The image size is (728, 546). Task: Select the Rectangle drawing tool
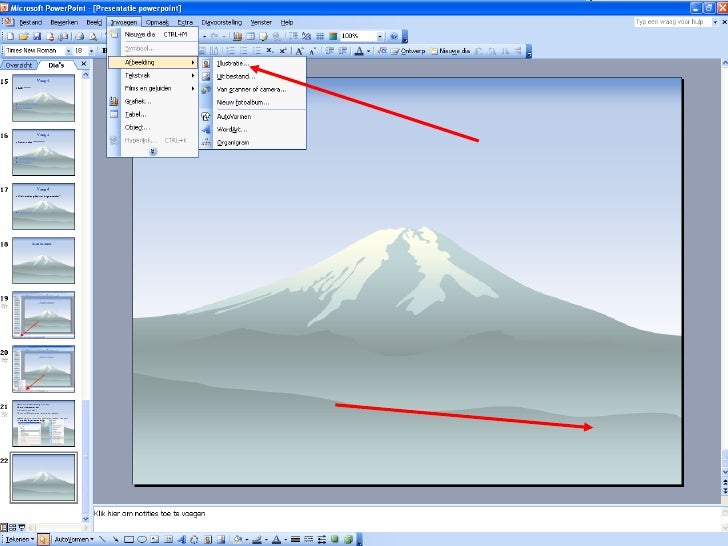129,539
